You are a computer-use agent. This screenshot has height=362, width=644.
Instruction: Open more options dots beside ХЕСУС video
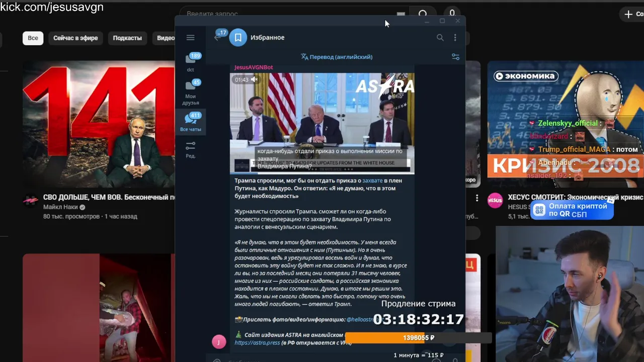477,199
